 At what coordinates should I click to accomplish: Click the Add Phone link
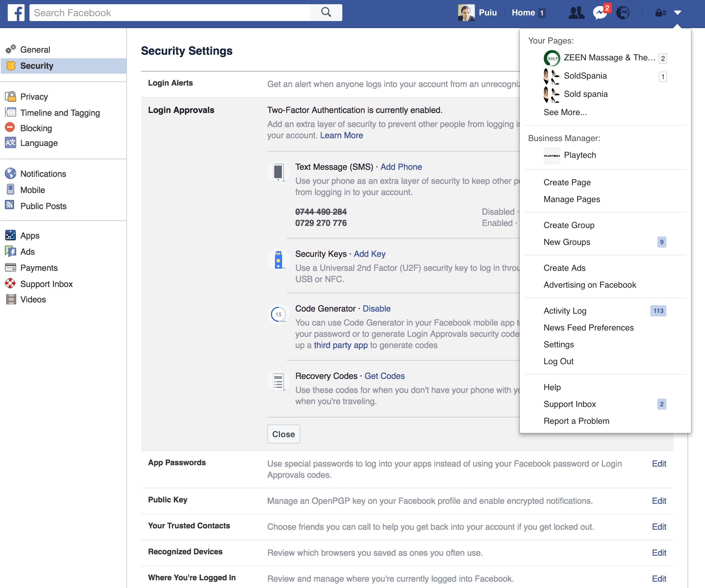coord(401,167)
